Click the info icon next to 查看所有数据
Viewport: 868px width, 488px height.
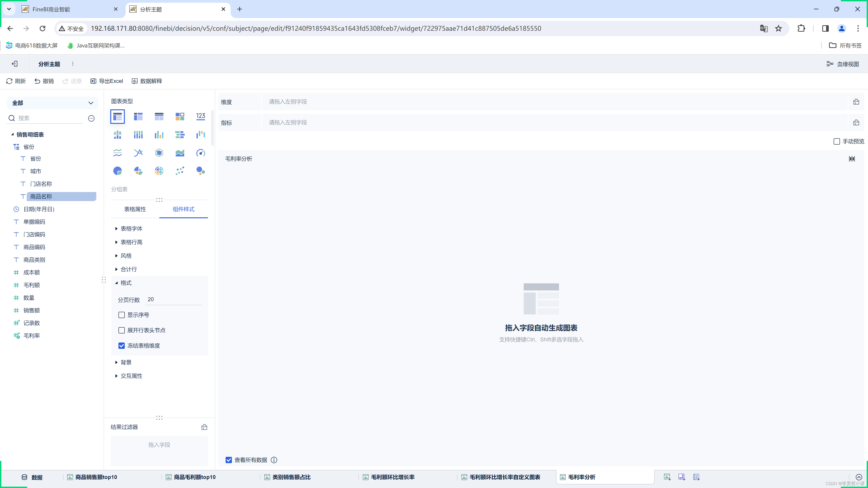(x=274, y=460)
